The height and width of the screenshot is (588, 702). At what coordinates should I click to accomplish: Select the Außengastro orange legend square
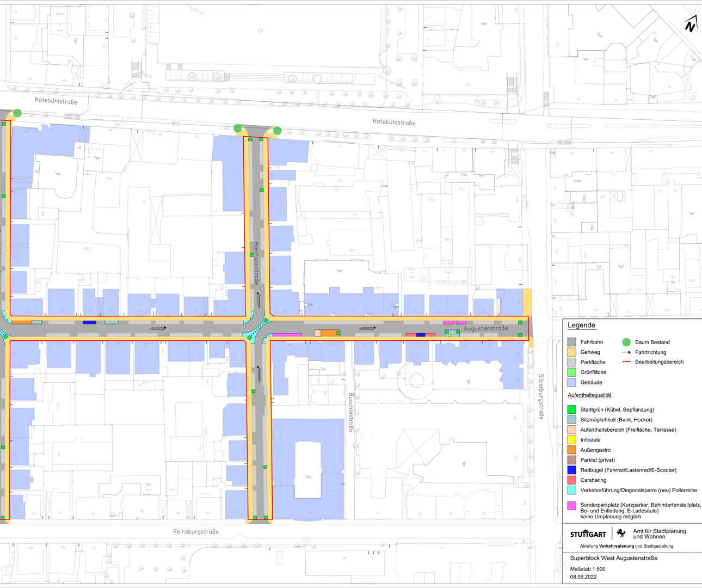click(x=572, y=450)
